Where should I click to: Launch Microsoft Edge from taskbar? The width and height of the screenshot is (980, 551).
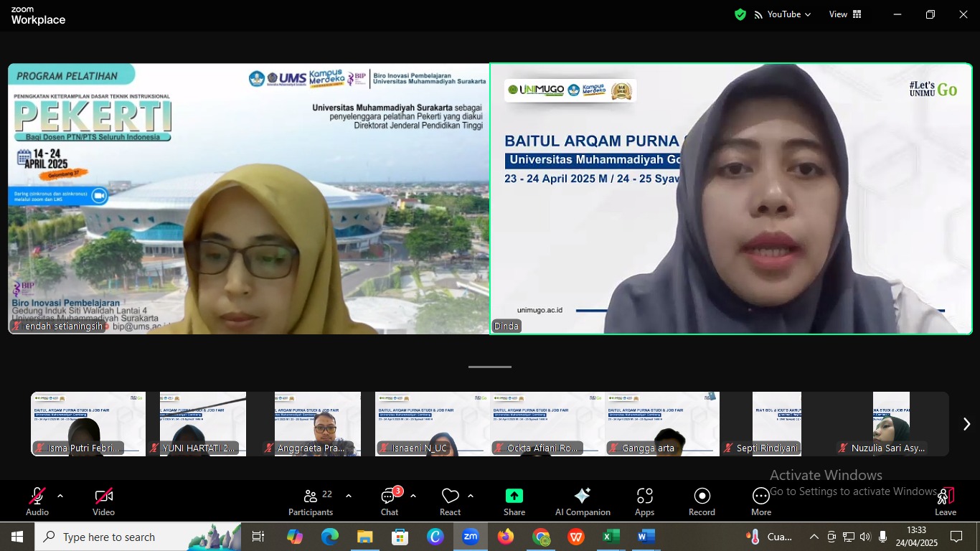[330, 537]
